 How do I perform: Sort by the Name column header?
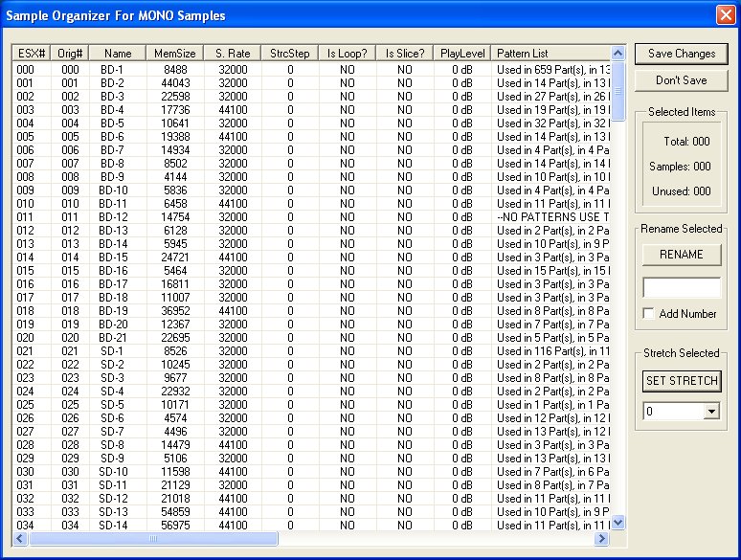click(118, 54)
